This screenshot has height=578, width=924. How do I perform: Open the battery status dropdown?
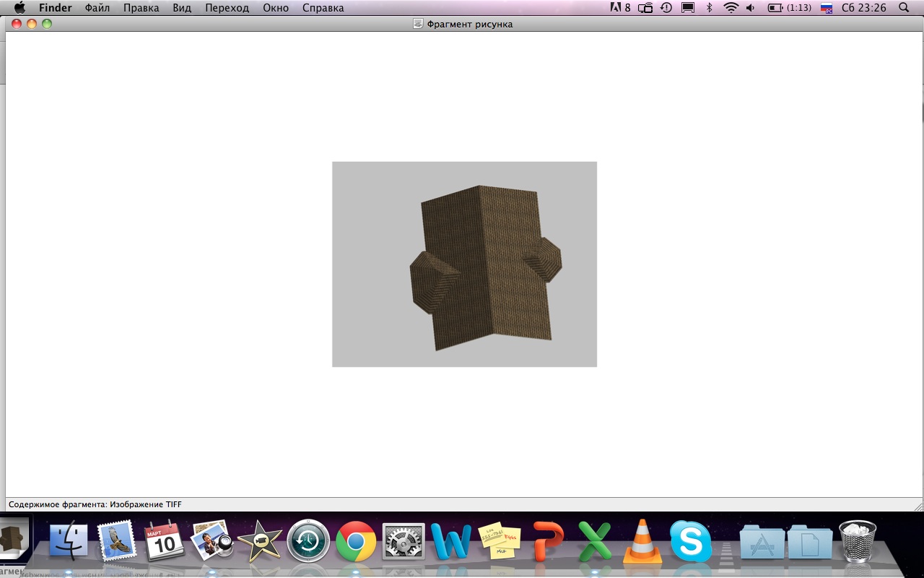pos(789,8)
